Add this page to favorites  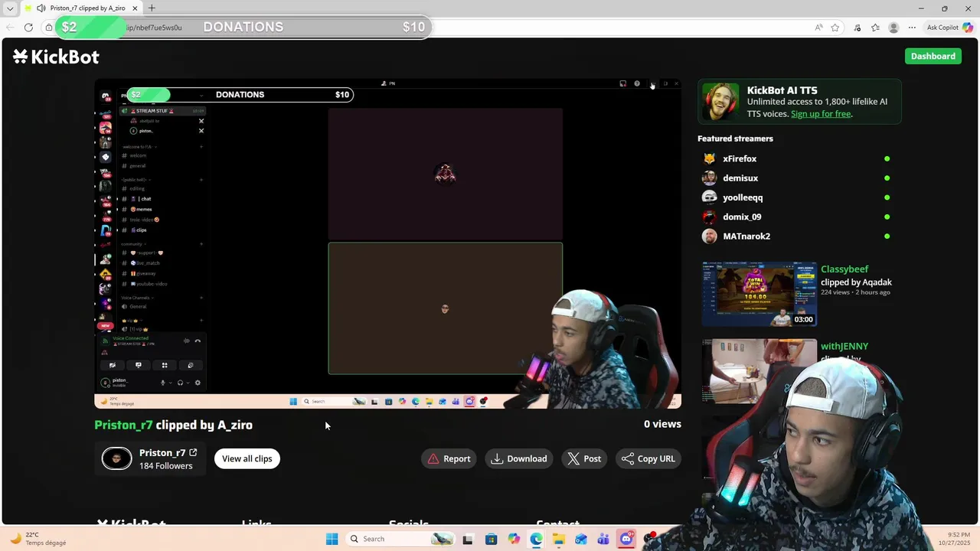tap(835, 28)
